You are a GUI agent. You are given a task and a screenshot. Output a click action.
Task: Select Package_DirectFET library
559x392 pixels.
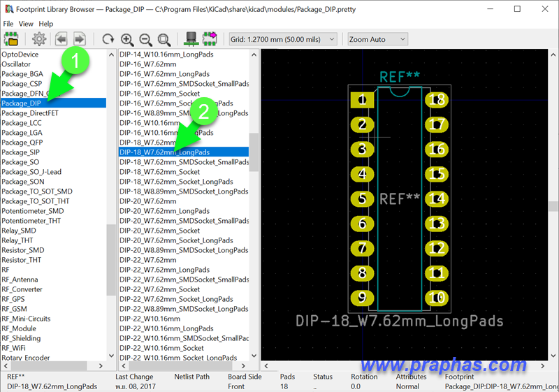30,113
